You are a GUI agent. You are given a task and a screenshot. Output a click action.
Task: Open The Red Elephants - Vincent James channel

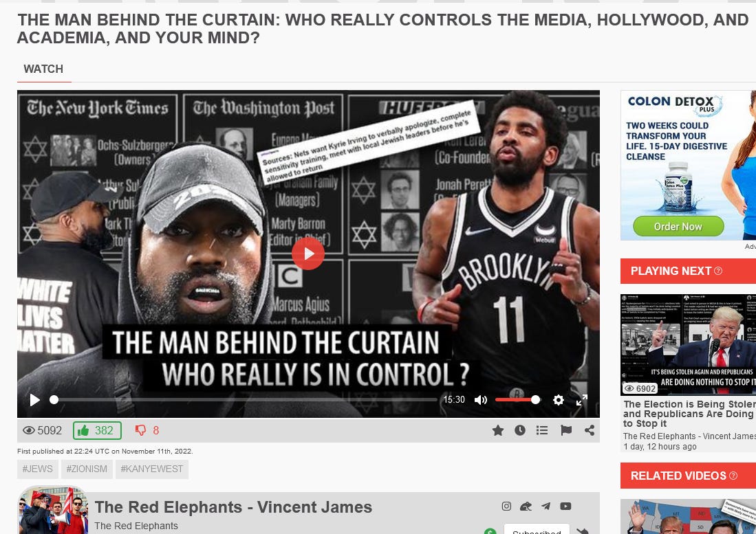[x=233, y=507]
